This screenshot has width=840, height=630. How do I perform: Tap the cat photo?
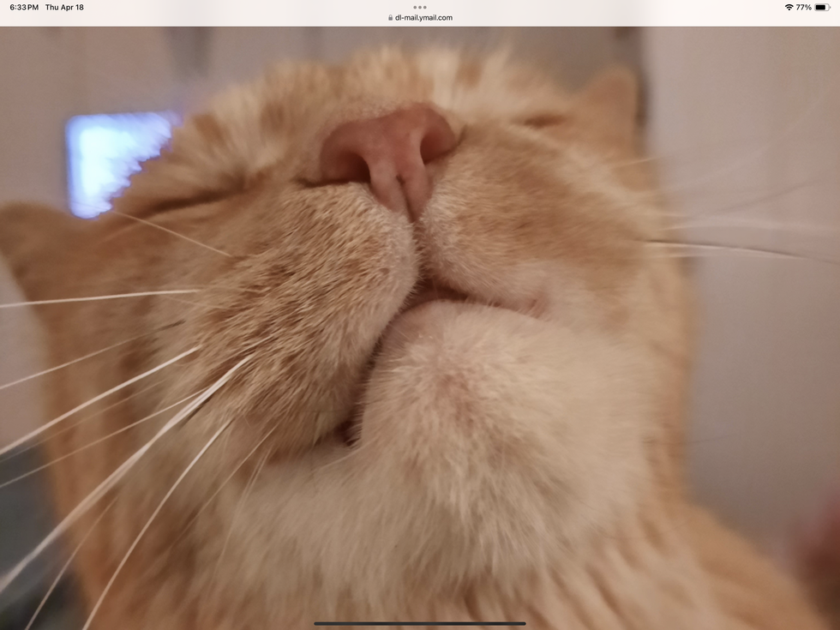420,328
